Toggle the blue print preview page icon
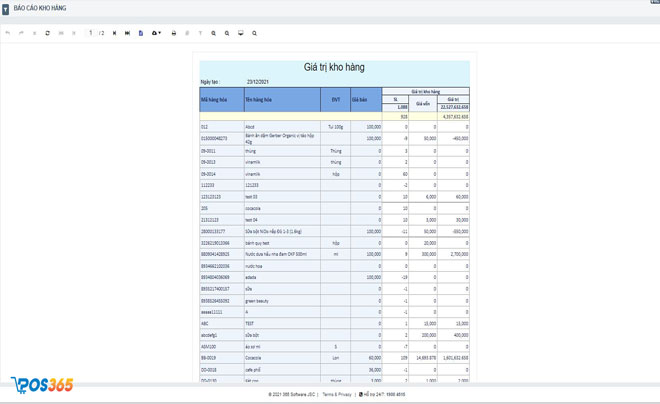The height and width of the screenshot is (404, 660). [x=141, y=33]
